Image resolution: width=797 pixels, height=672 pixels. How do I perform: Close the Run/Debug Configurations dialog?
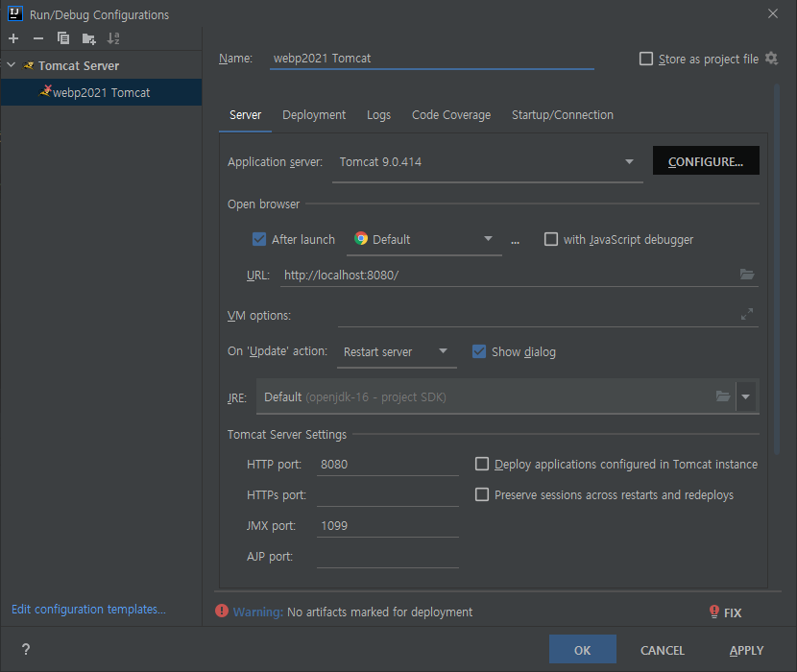tap(773, 13)
